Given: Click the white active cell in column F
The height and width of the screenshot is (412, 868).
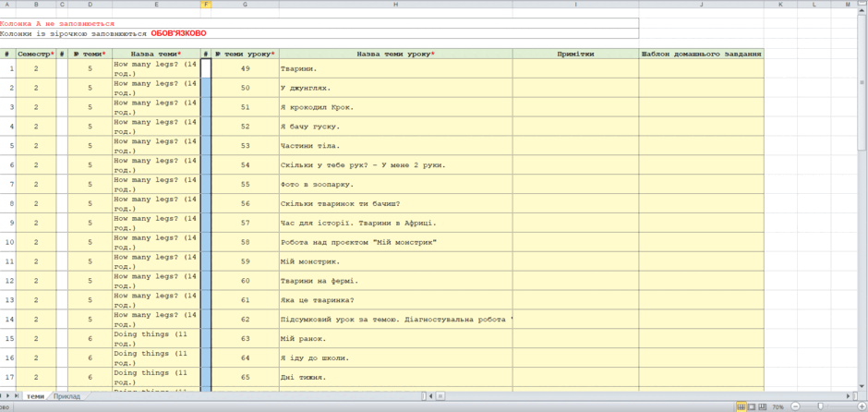Looking at the screenshot, I should pyautogui.click(x=206, y=68).
